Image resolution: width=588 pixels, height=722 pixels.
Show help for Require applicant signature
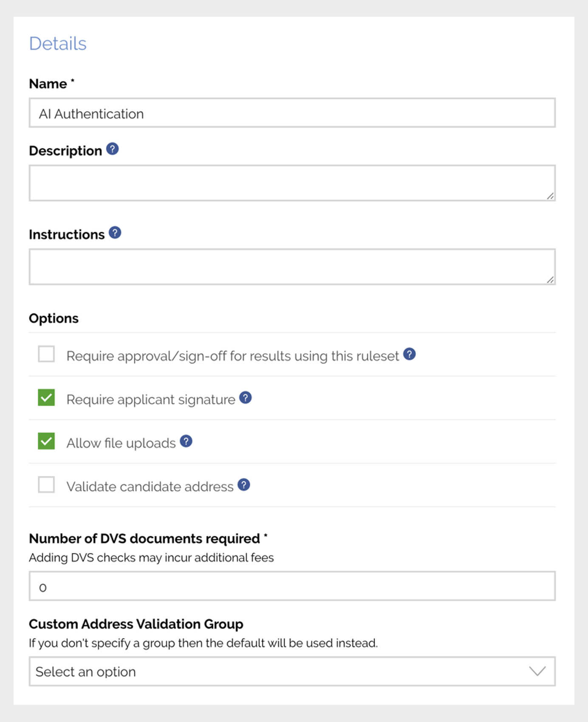click(x=245, y=398)
